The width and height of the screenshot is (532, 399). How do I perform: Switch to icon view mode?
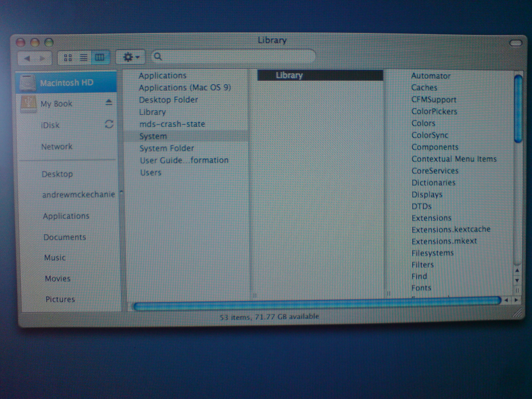click(68, 57)
